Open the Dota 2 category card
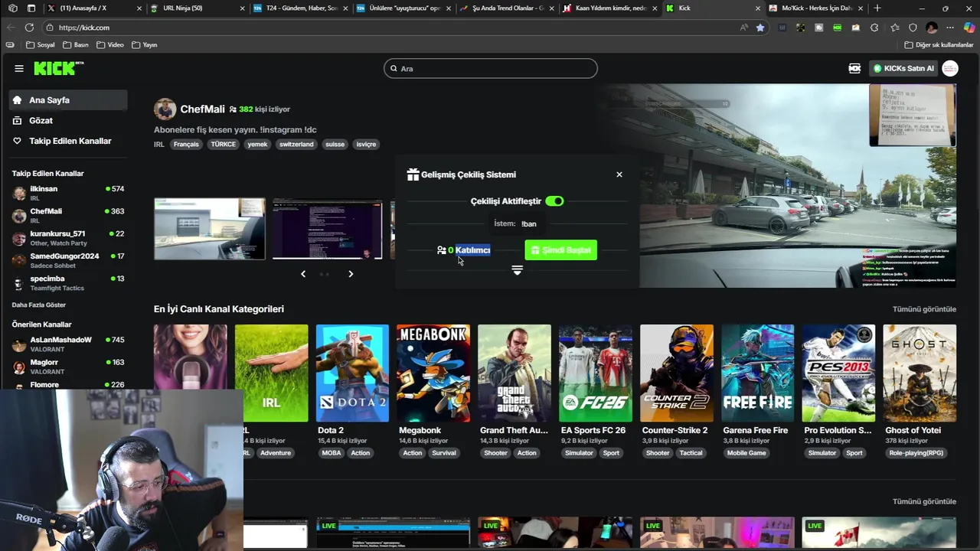Image resolution: width=980 pixels, height=551 pixels. [352, 373]
